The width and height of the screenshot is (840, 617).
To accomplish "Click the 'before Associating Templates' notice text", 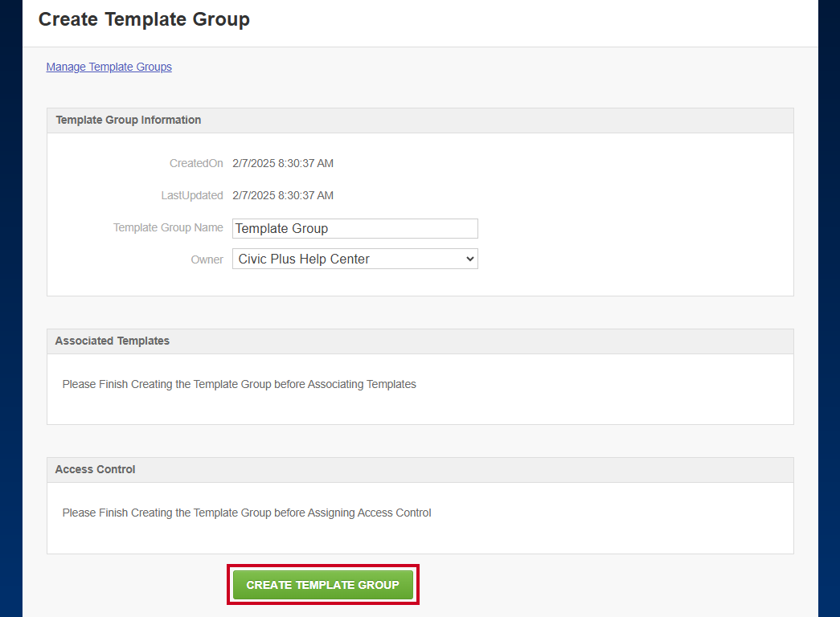I will (x=240, y=384).
